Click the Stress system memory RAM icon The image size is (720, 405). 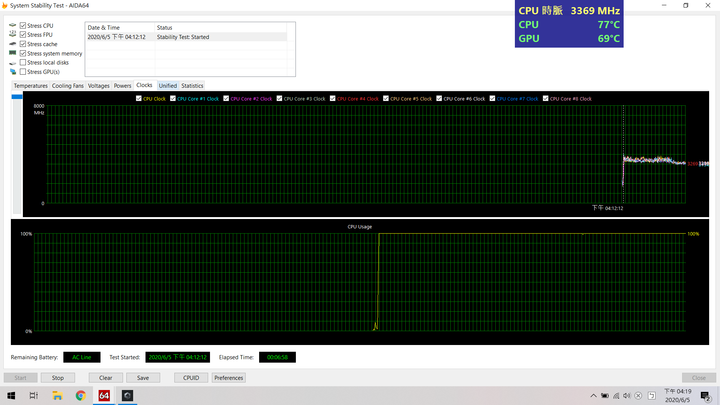[x=13, y=53]
